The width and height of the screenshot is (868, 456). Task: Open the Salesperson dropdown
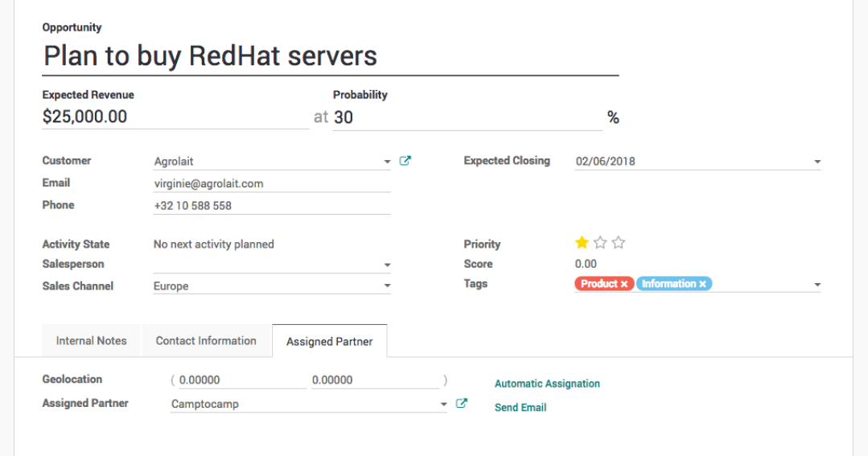(x=387, y=265)
